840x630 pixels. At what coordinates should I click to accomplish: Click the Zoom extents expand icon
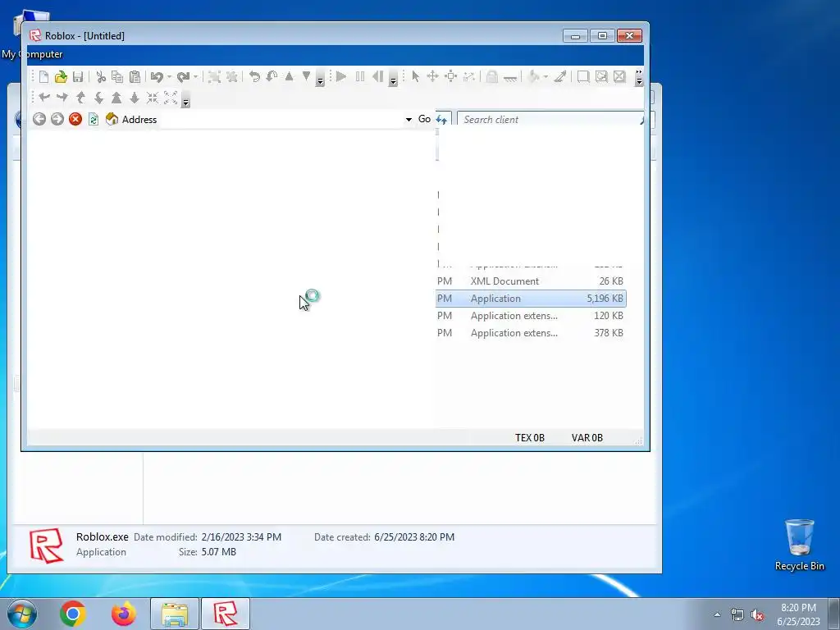pos(171,98)
